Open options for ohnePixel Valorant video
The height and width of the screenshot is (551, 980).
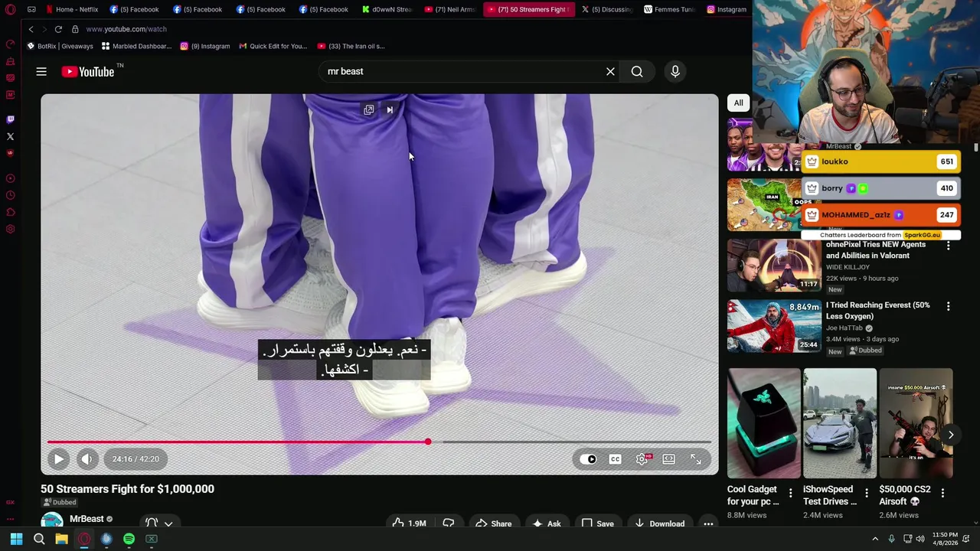click(948, 246)
